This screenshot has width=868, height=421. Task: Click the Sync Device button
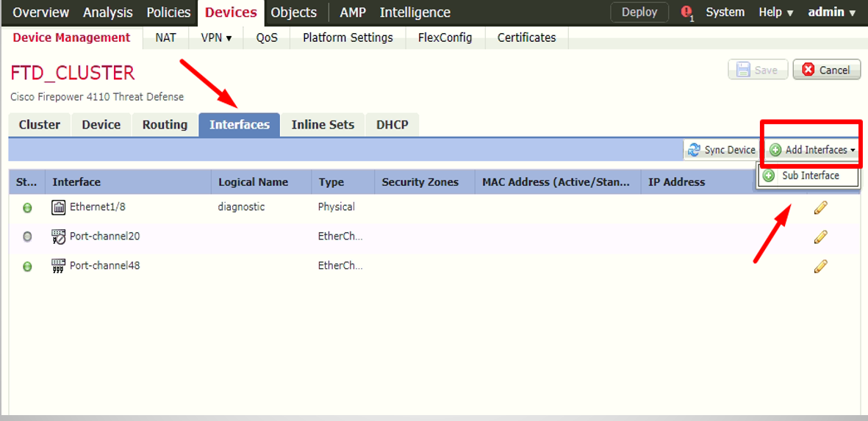[x=721, y=150]
